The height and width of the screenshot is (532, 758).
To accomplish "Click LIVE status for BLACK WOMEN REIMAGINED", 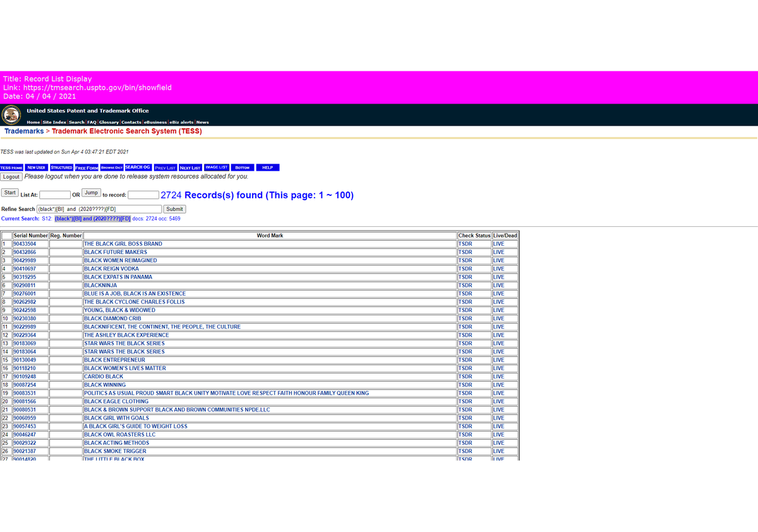I will point(499,260).
